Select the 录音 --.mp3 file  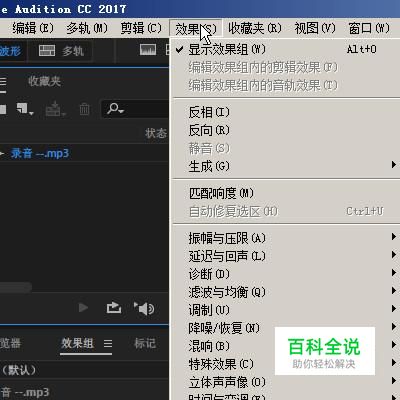tap(40, 153)
